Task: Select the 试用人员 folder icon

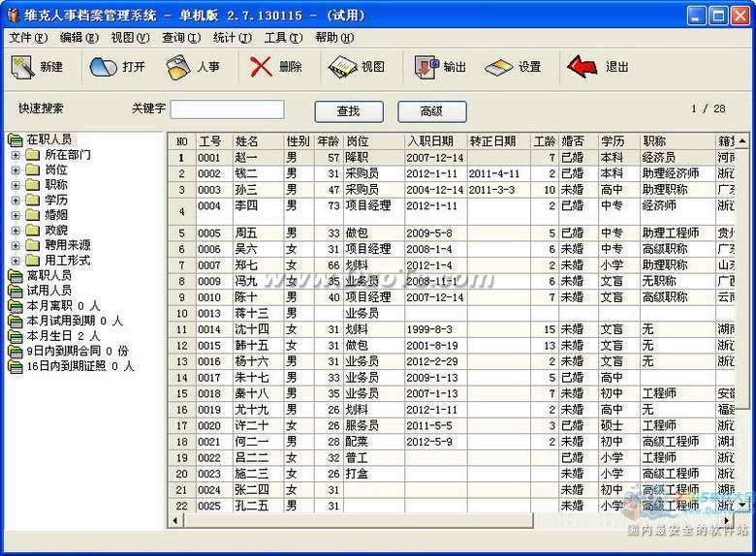Action: click(x=16, y=291)
